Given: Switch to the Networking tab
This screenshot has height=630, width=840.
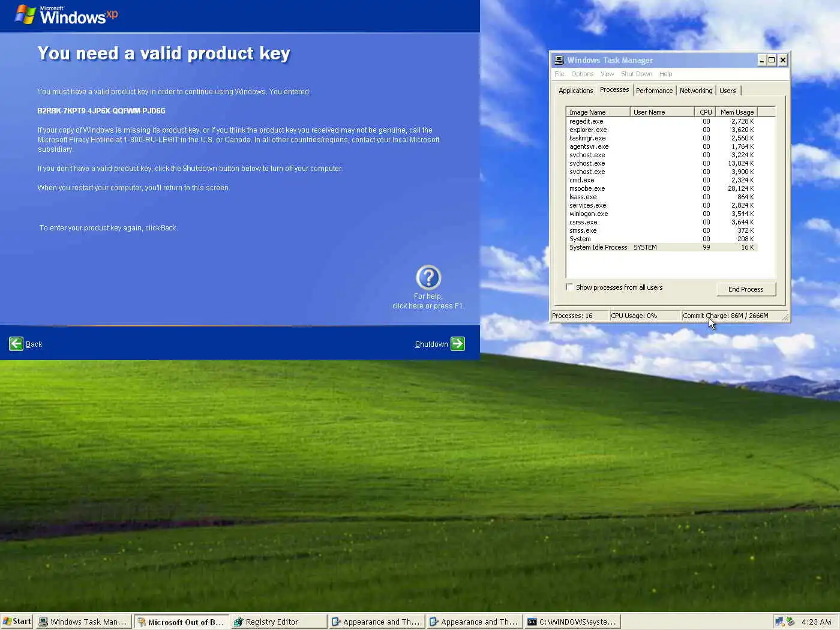Looking at the screenshot, I should tap(696, 91).
